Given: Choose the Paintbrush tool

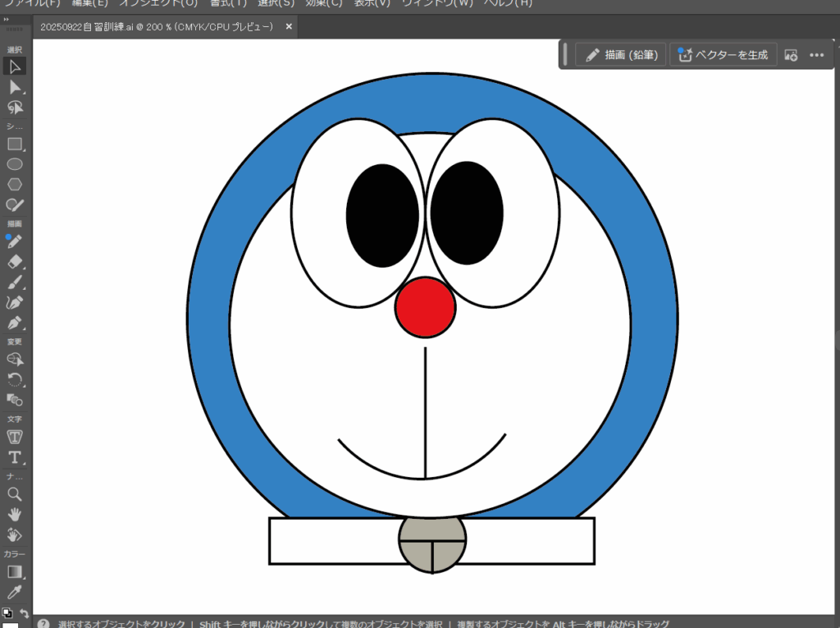Looking at the screenshot, I should coord(15,282).
